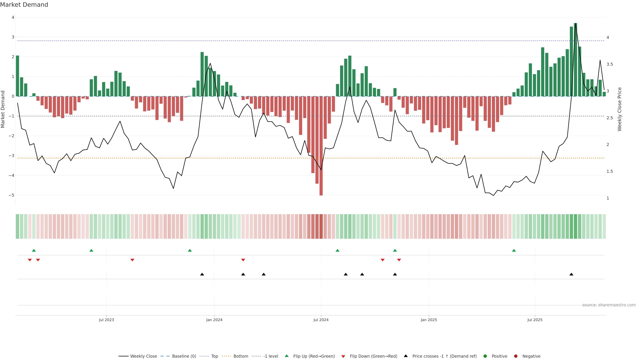The width and height of the screenshot is (644, 362).
Task: Click the Weekly Close legend line icon
Action: point(123,356)
